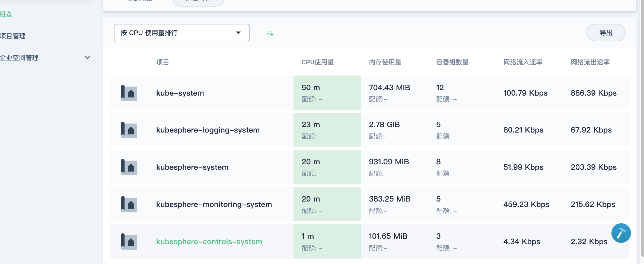
Task: Go to 项目管理 in the sidebar
Action: (x=12, y=36)
